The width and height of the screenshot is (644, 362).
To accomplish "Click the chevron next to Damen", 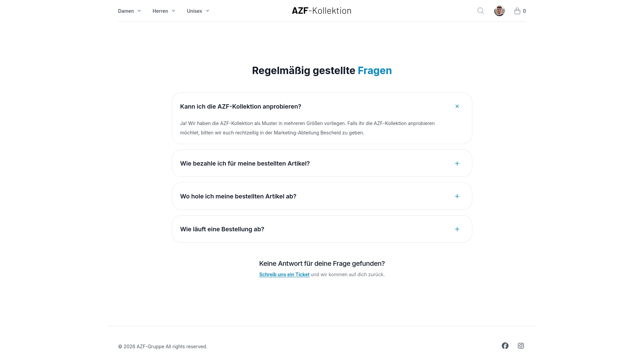I will pos(139,11).
